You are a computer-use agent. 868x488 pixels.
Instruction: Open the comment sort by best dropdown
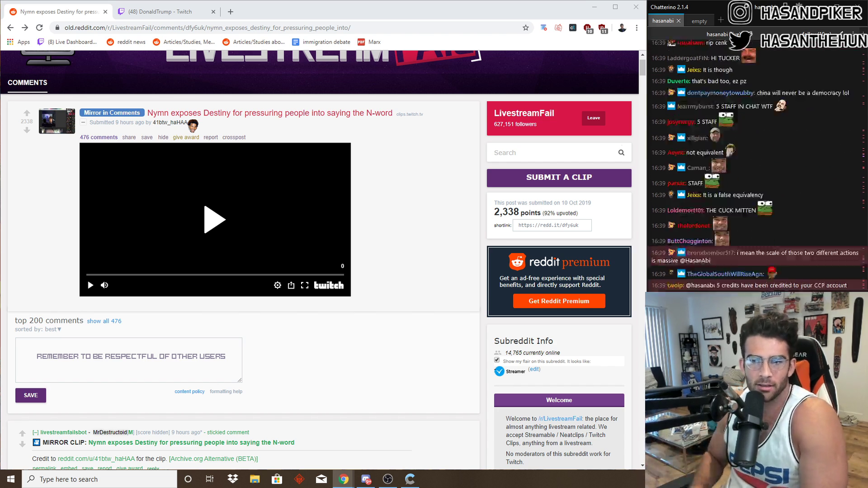pos(53,329)
